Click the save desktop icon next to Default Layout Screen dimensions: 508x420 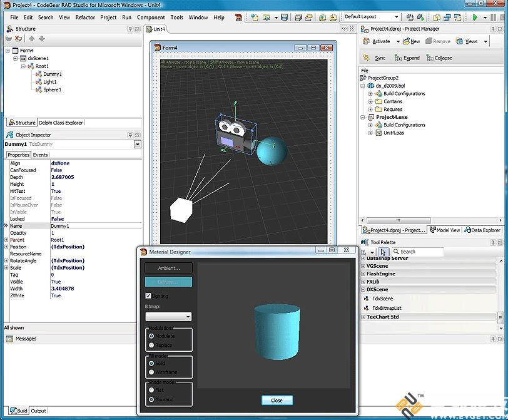(x=410, y=17)
